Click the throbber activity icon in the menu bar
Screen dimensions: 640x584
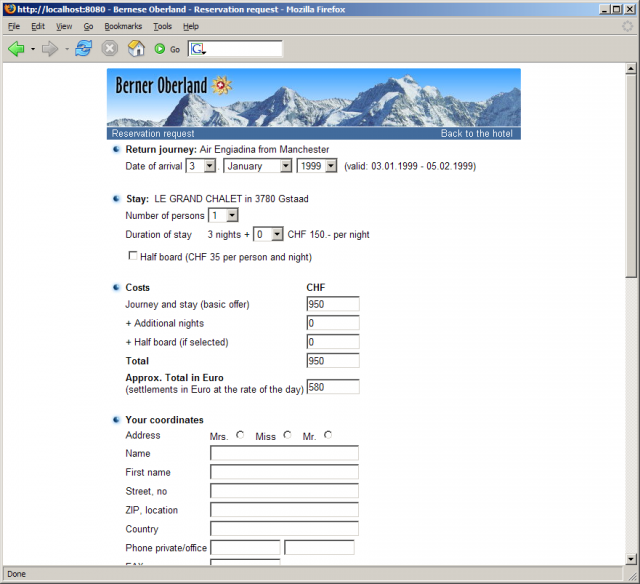(627, 27)
